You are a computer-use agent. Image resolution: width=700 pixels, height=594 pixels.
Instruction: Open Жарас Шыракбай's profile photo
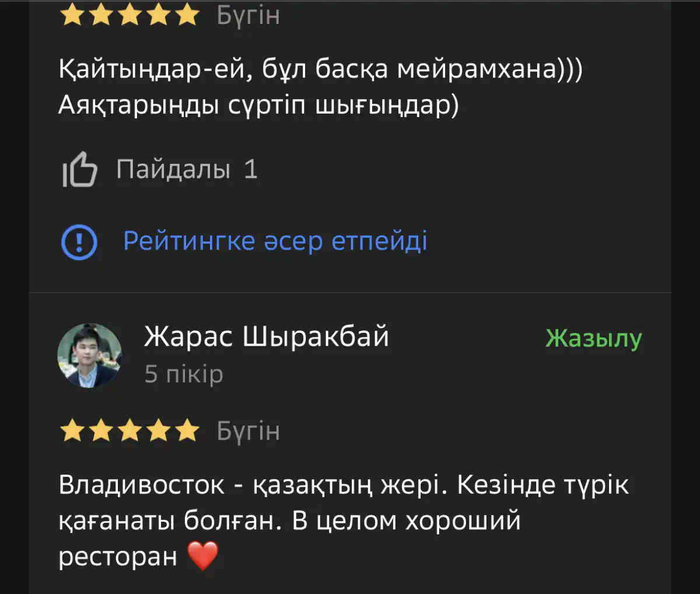click(x=89, y=355)
